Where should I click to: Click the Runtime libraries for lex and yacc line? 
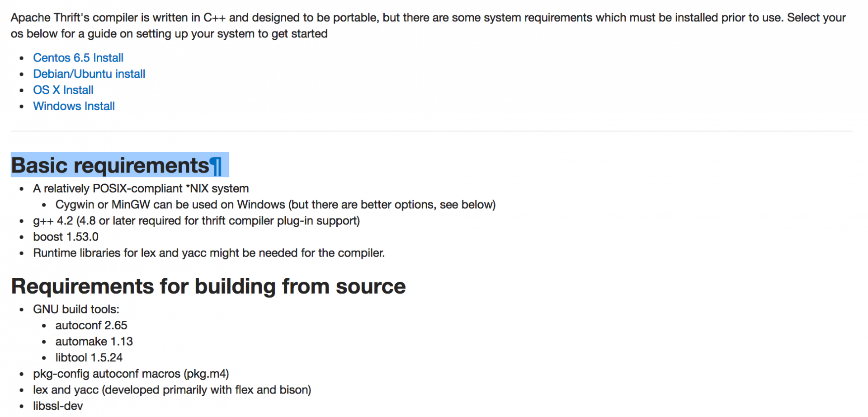pyautogui.click(x=209, y=253)
